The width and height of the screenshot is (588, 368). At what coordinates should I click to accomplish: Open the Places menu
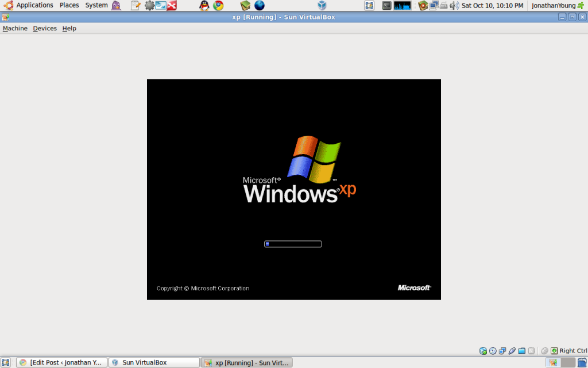(69, 5)
